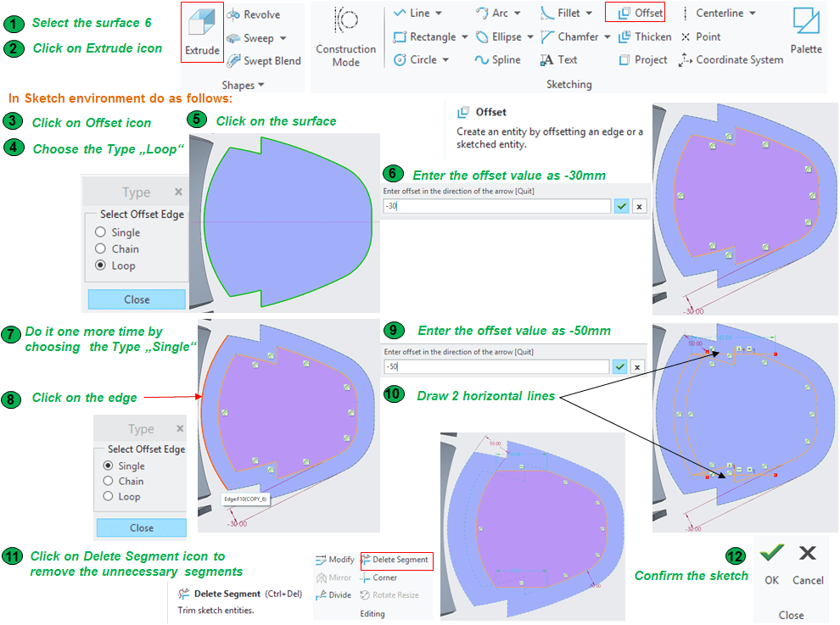Choose the Spline sketch tool
The width and height of the screenshot is (840, 625).
(x=498, y=59)
